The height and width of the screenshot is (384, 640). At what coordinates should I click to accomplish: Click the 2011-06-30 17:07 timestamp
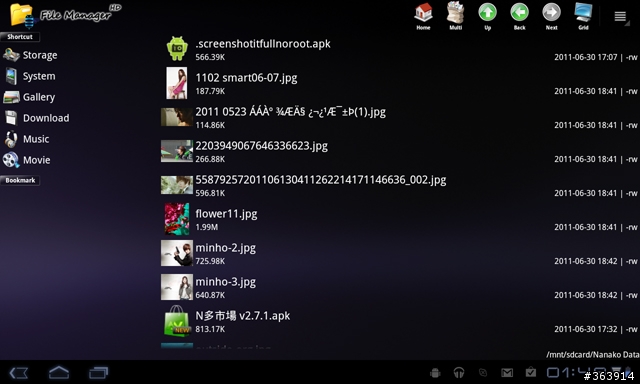pyautogui.click(x=585, y=58)
